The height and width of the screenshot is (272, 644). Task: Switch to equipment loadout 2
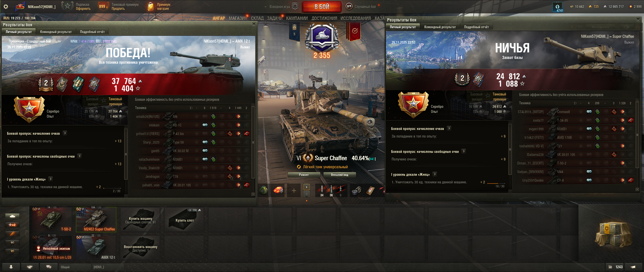306,194
